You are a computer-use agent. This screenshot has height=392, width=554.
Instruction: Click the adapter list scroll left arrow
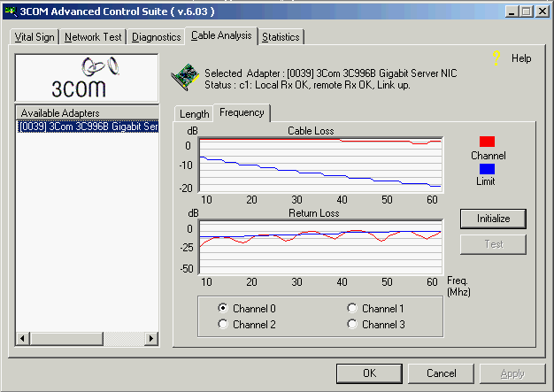[x=23, y=338]
